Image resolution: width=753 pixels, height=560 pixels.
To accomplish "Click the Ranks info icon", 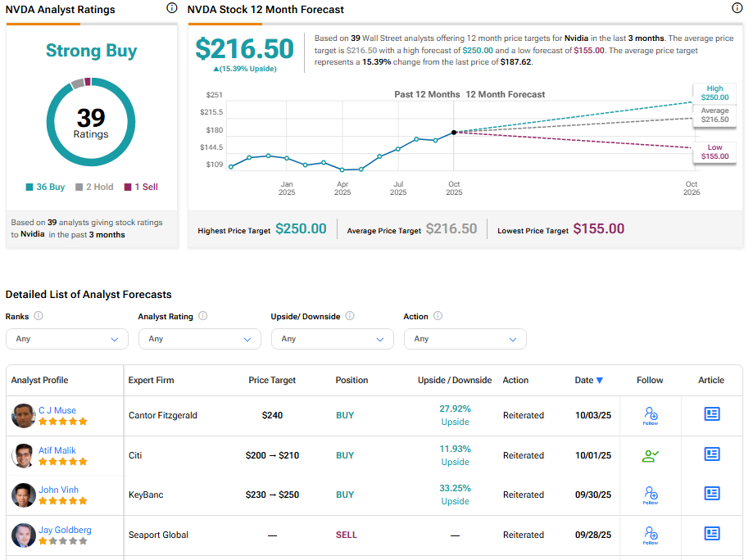I will tap(39, 316).
